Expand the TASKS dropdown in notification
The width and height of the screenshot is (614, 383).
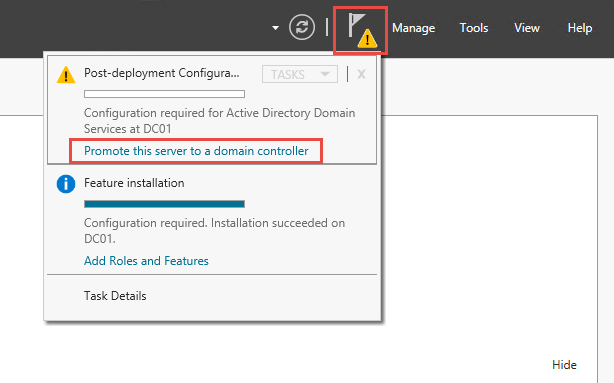tap(300, 74)
